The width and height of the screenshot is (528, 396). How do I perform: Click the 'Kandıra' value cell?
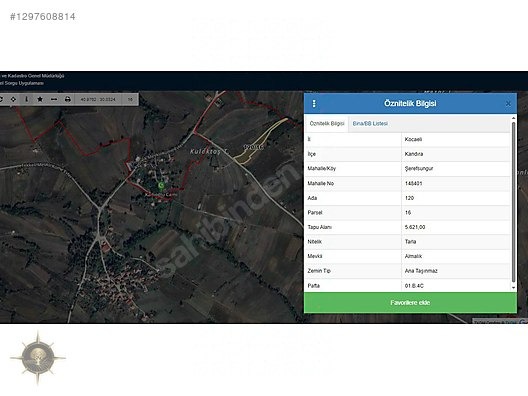[x=456, y=154]
